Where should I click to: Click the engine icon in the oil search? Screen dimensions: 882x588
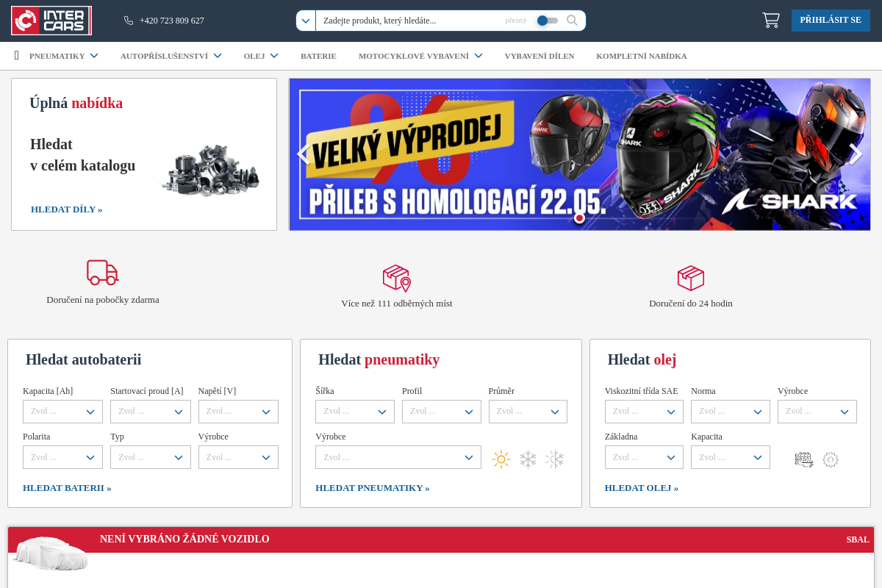coord(804,459)
